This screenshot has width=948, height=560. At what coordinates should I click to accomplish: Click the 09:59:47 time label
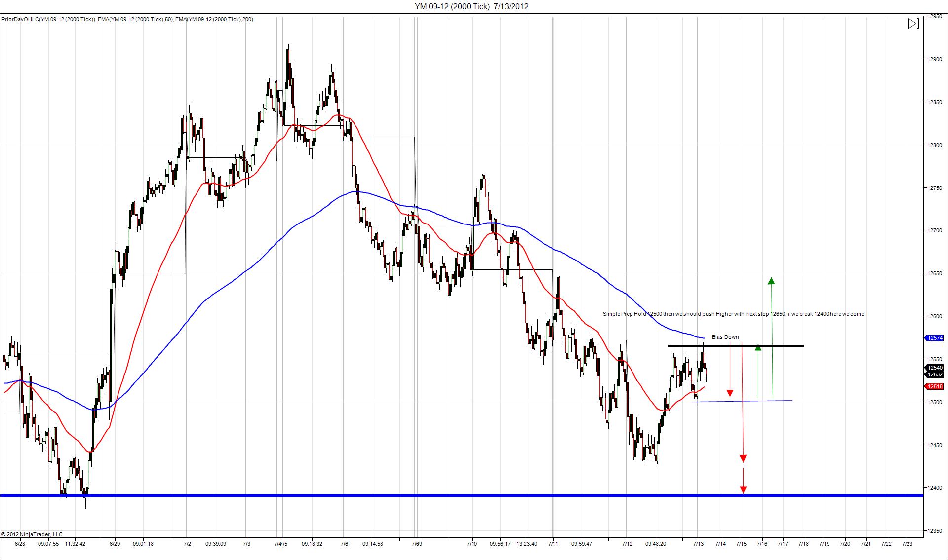(x=581, y=544)
